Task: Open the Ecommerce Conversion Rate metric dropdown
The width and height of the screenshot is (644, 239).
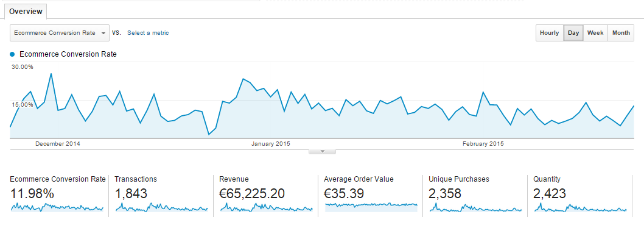Action: coord(60,33)
